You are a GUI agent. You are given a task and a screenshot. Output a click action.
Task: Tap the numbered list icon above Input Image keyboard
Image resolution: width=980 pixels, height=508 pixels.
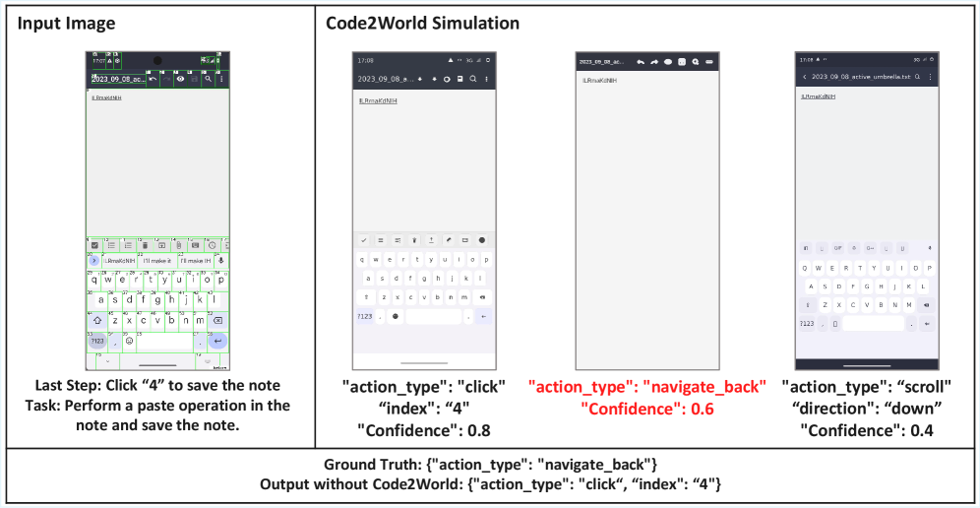point(129,245)
